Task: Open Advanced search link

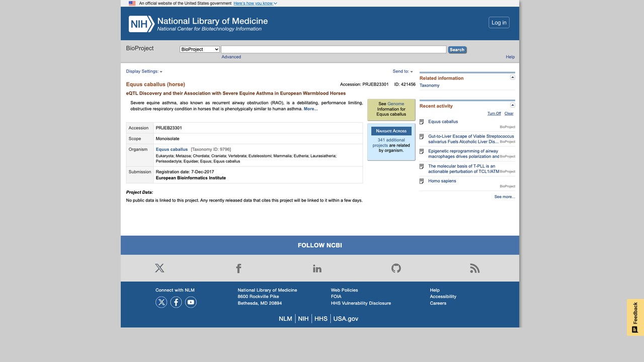Action: [231, 57]
